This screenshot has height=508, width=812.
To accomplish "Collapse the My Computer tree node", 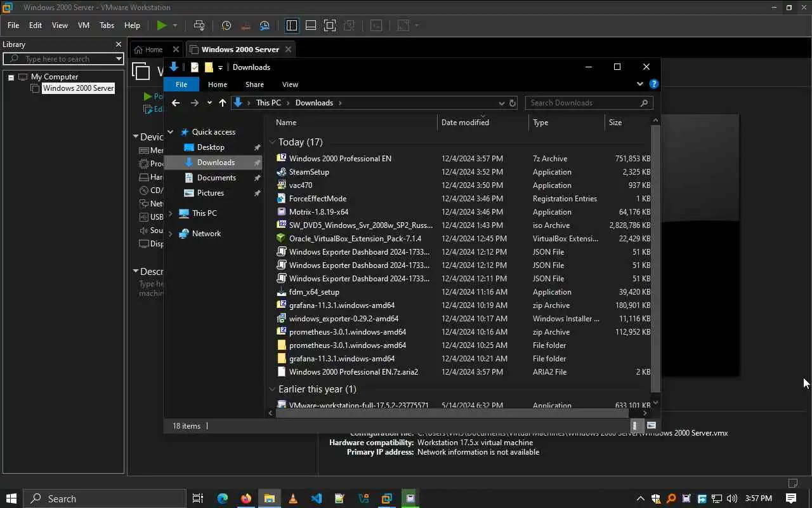I will pyautogui.click(x=11, y=77).
